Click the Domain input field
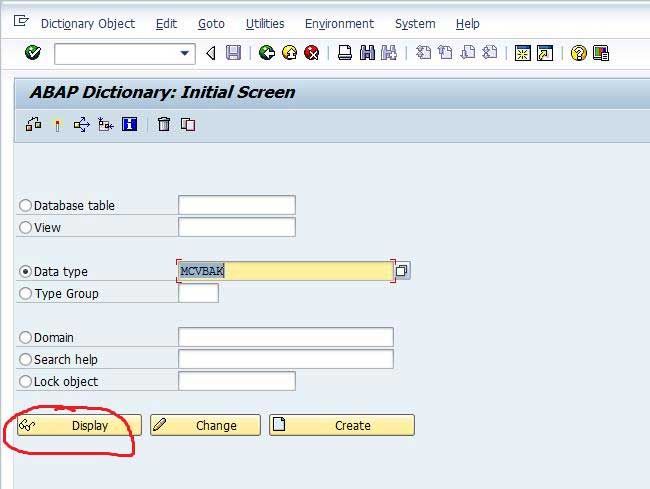 (x=286, y=337)
